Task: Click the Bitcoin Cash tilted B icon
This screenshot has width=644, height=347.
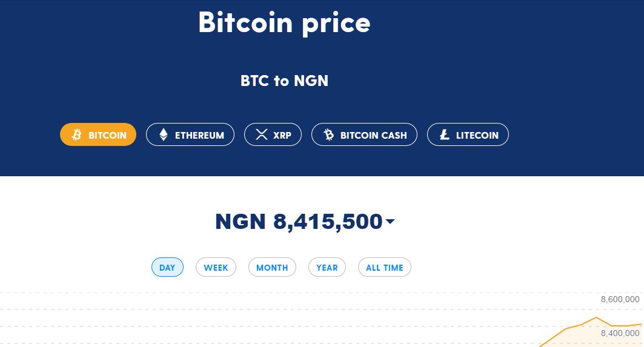Action: [329, 134]
